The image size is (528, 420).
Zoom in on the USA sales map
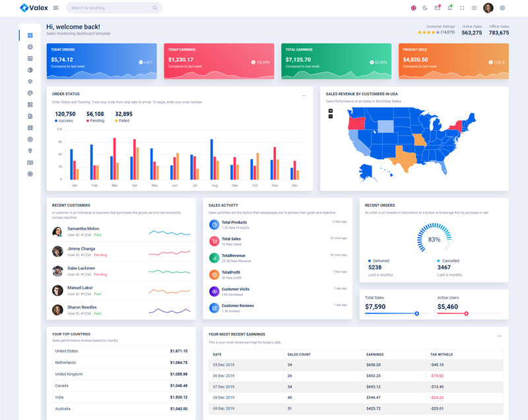click(x=331, y=110)
